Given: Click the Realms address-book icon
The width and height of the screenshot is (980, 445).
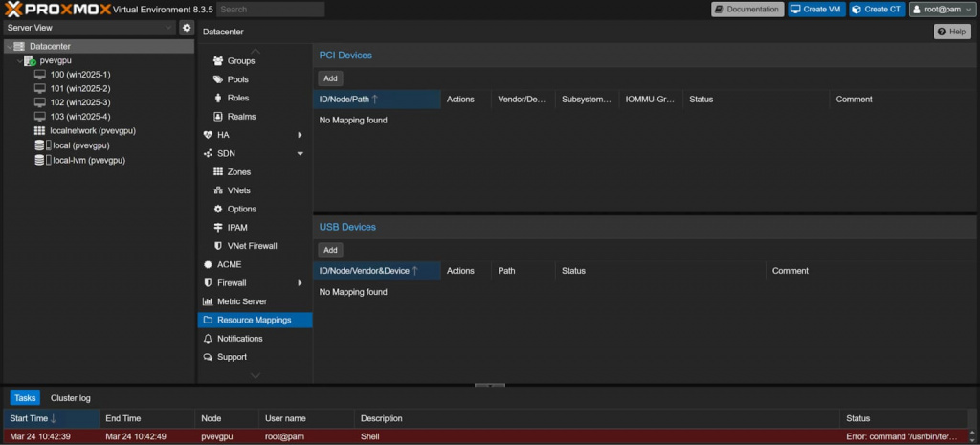Looking at the screenshot, I should 218,116.
